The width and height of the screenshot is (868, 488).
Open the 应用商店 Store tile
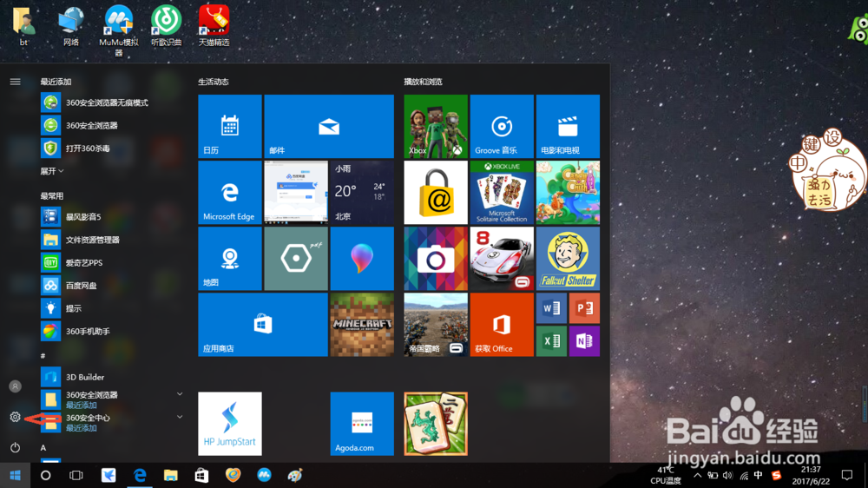[x=263, y=325]
